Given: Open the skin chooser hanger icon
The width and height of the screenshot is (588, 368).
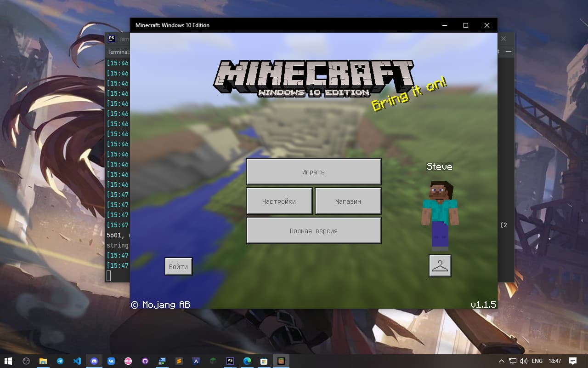Looking at the screenshot, I should coord(440,265).
